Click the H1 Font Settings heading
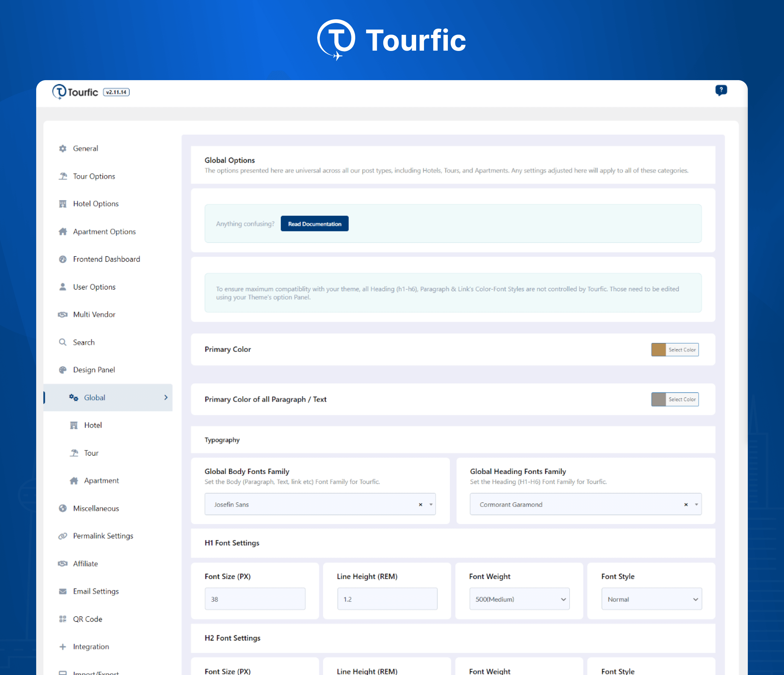Screen dimensions: 784x675 (232, 543)
